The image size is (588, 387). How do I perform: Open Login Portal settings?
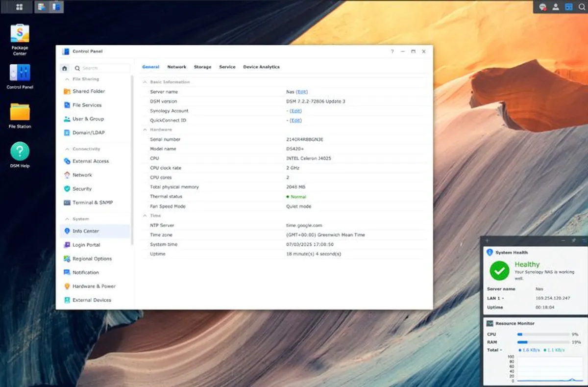click(95, 245)
